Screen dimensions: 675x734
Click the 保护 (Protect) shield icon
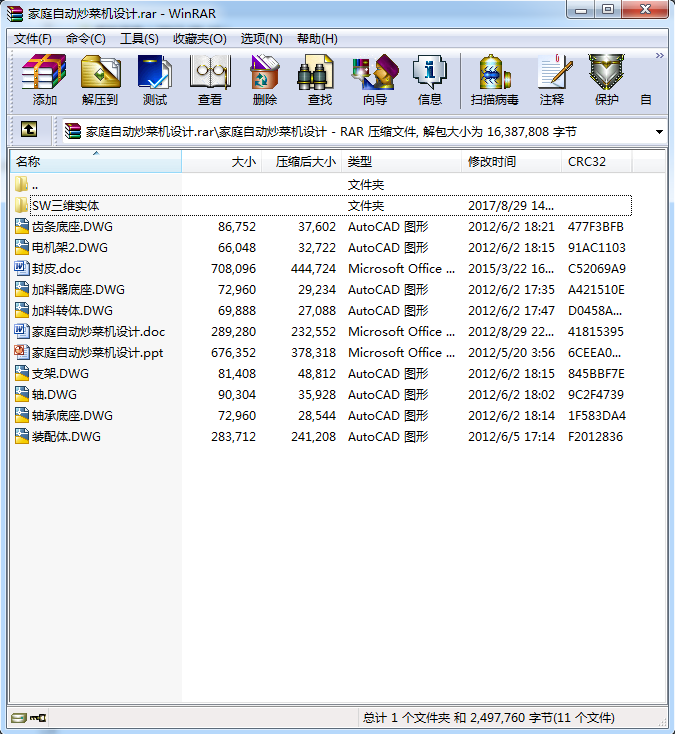pos(607,80)
